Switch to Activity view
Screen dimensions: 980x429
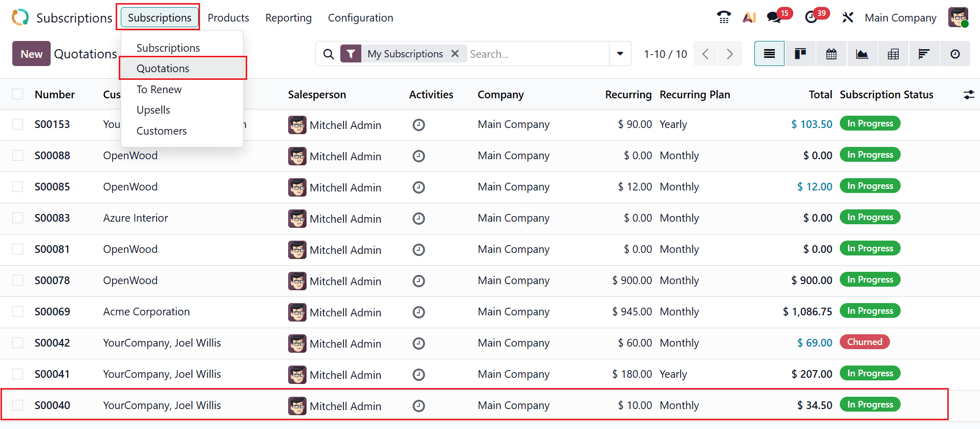pyautogui.click(x=955, y=54)
